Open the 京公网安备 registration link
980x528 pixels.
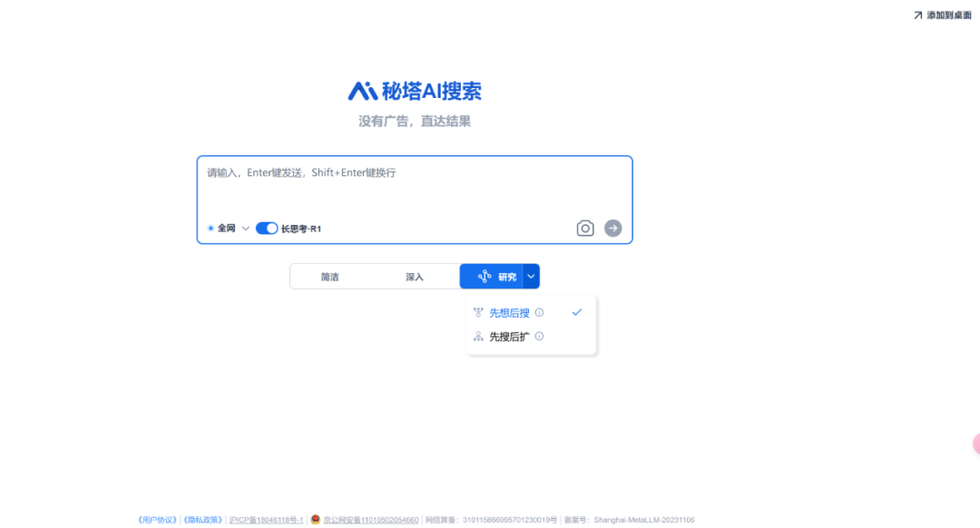coord(370,520)
